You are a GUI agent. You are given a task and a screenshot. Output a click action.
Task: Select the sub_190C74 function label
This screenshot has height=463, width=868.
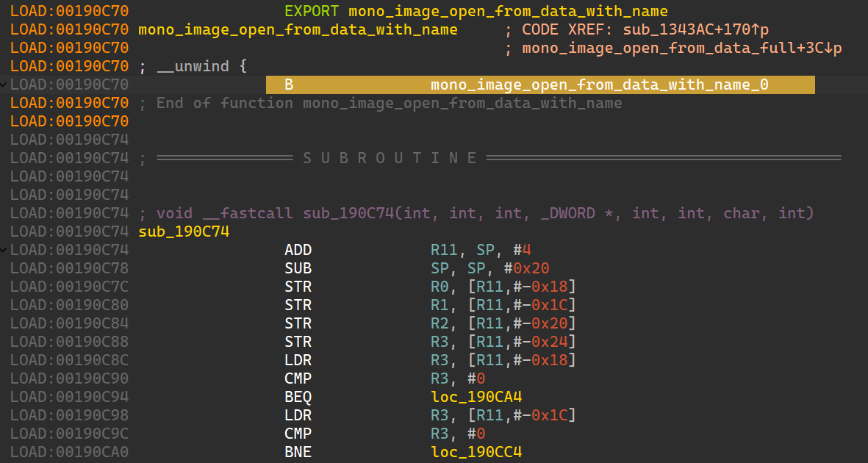(184, 232)
